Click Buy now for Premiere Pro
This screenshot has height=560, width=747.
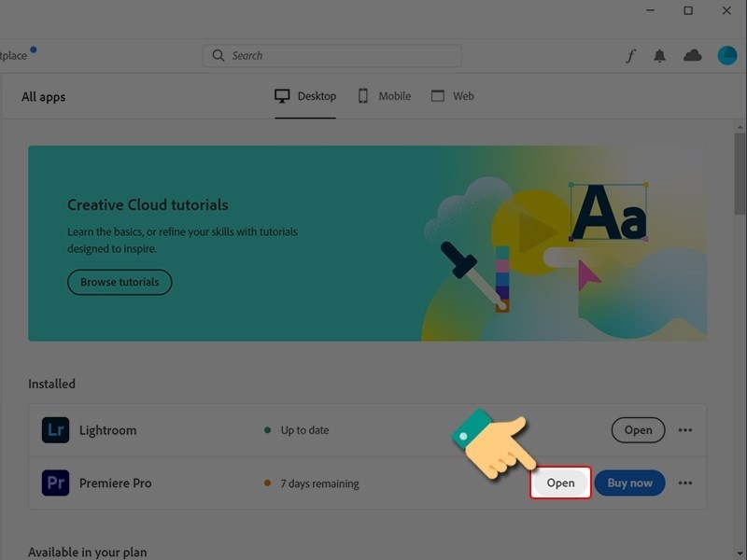[629, 483]
